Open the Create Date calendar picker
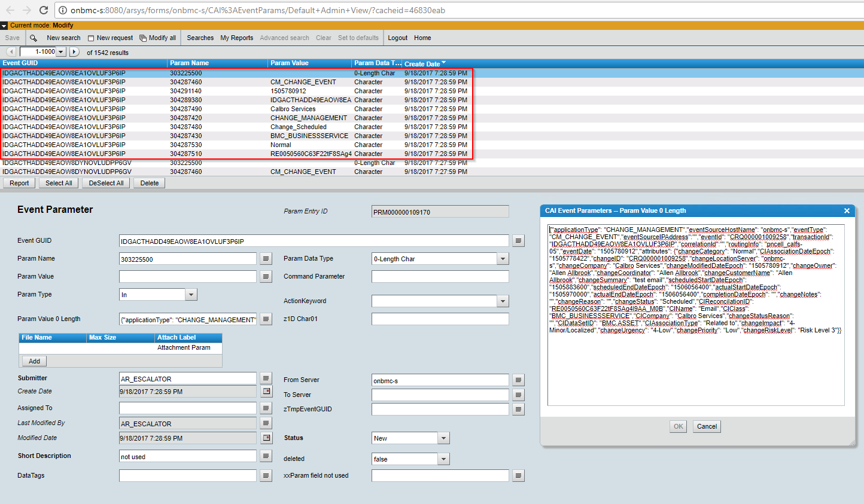This screenshot has width=864, height=504. 267,392
